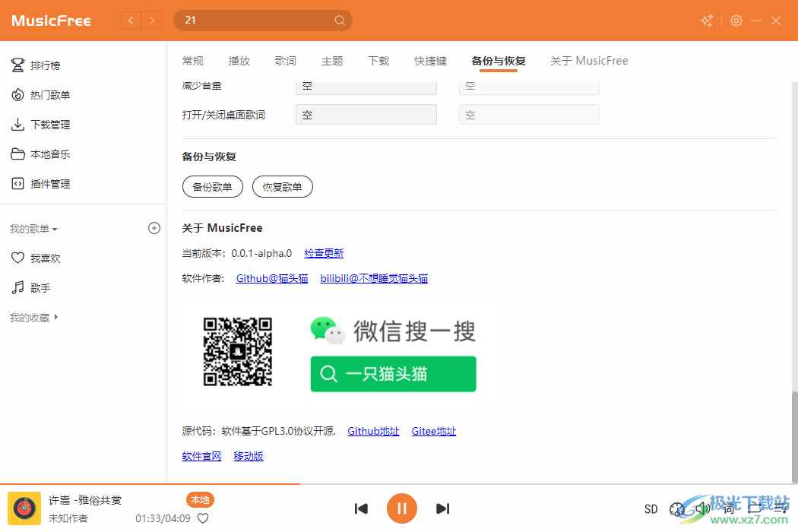Click the 未知作者 artist text
Image resolution: width=798 pixels, height=532 pixels.
coord(68,518)
